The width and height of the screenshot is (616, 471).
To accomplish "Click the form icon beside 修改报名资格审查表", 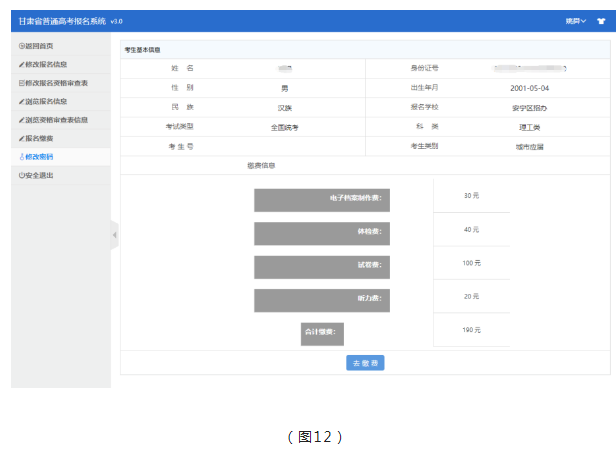I will point(21,83).
